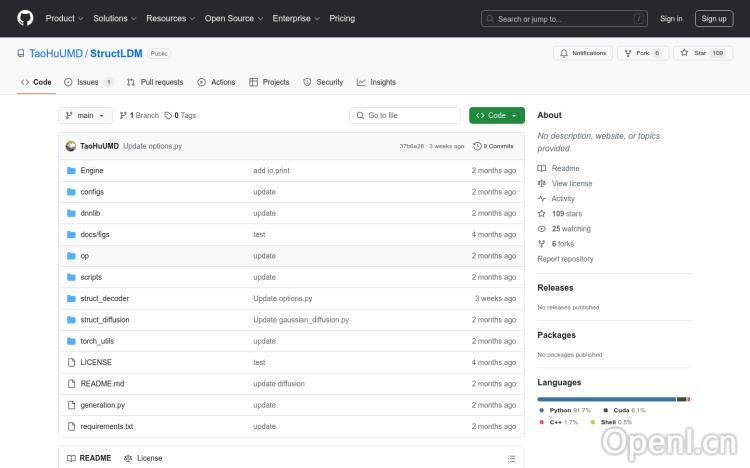This screenshot has width=750, height=468.
Task: Click the LICENSE file icon
Action: (71, 362)
